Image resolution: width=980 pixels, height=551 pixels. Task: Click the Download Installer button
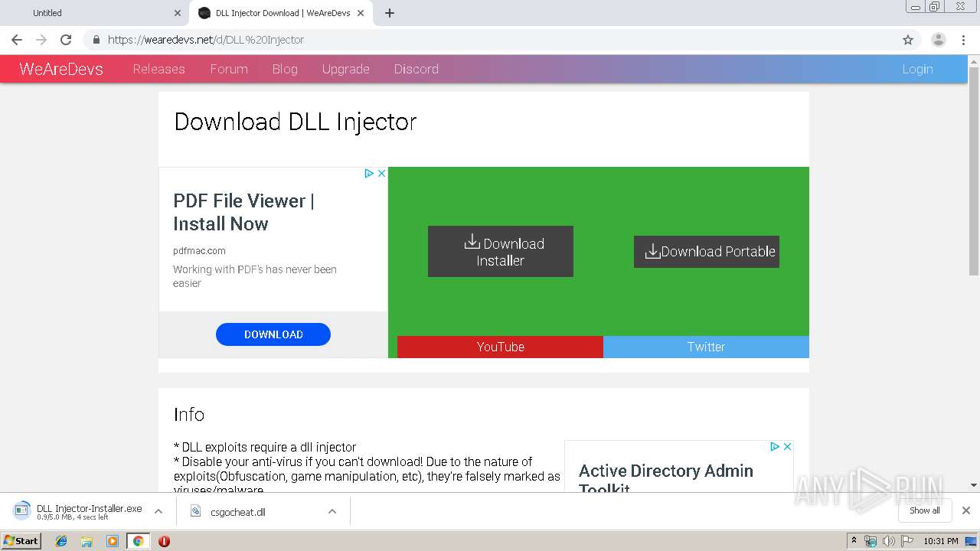(501, 252)
